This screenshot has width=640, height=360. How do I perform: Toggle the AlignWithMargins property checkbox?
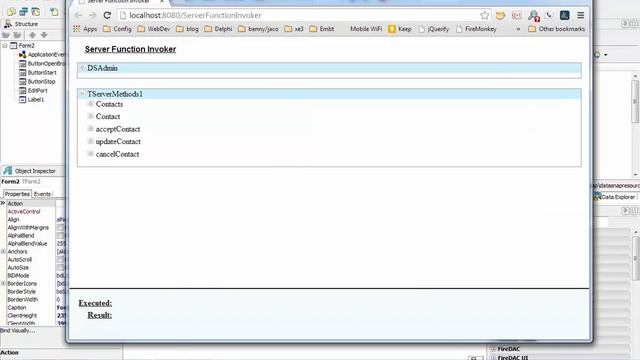click(x=60, y=227)
